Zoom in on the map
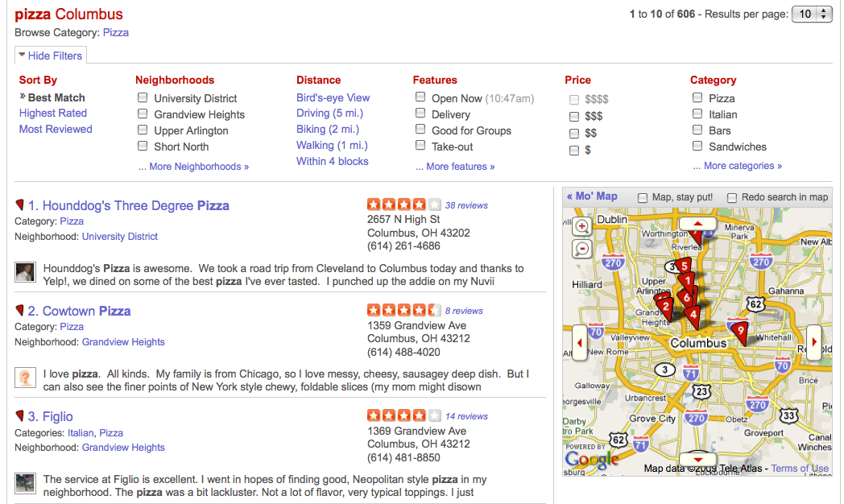Screen dimensions: 844x504 582,226
